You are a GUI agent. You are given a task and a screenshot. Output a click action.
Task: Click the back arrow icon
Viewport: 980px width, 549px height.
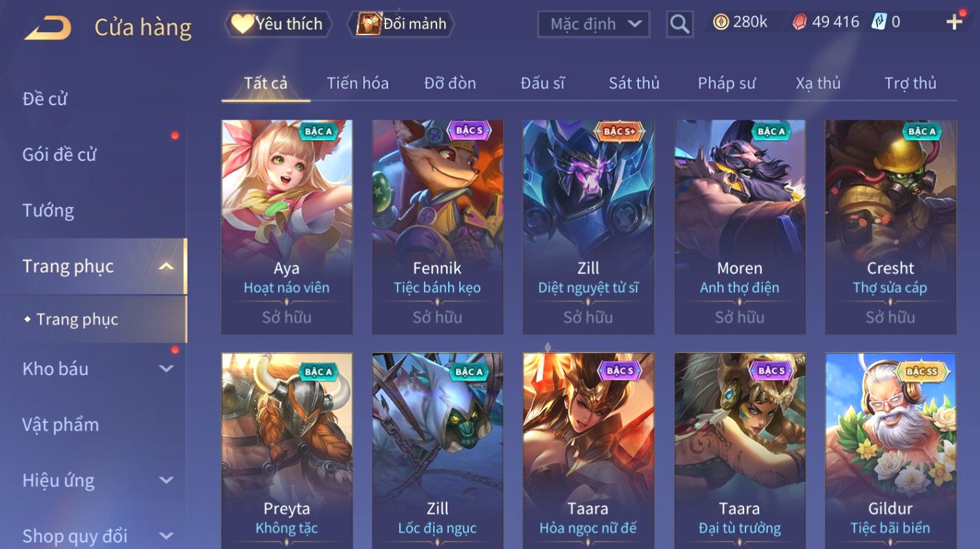pyautogui.click(x=48, y=27)
